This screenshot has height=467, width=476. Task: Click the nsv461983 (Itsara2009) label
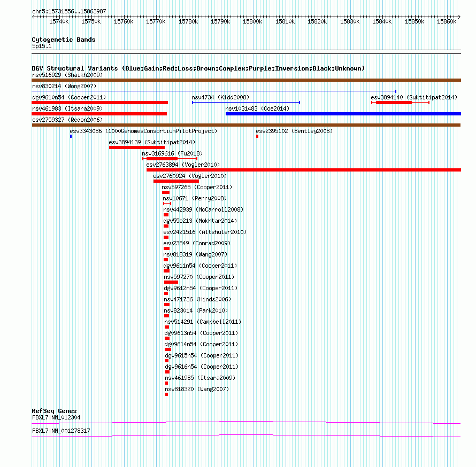[x=67, y=108]
